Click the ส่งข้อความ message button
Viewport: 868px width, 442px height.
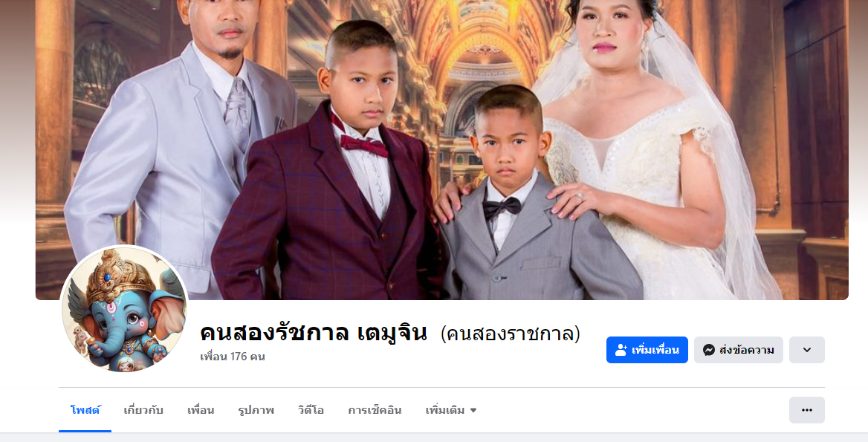(x=739, y=350)
